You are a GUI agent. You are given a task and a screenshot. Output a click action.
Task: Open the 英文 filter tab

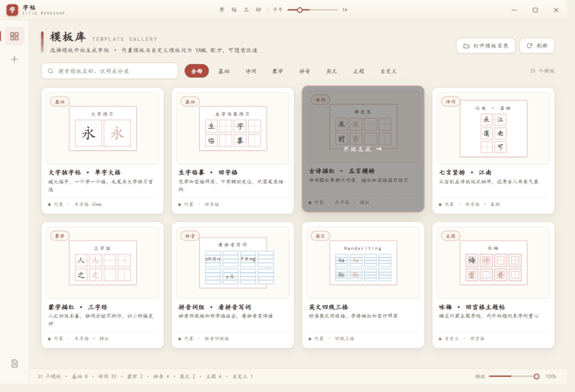(332, 71)
